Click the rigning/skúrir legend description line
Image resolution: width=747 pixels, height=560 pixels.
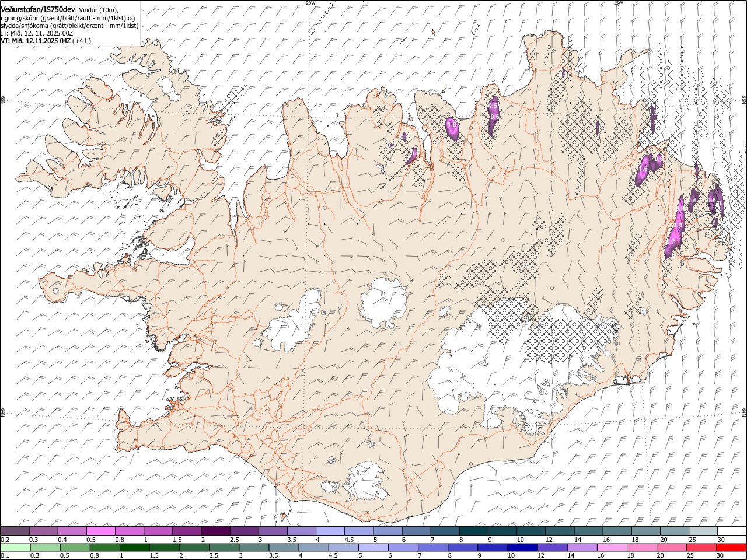(68, 17)
